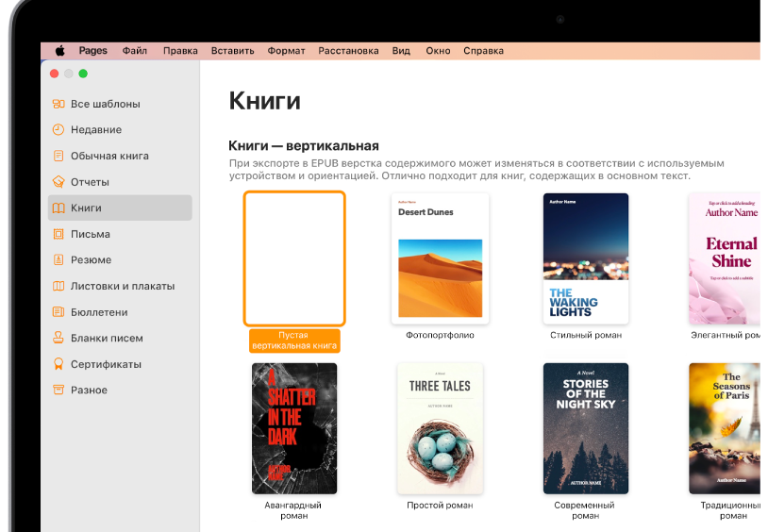The width and height of the screenshot is (768, 532).
Task: Click the open book icon for Книги
Action: tap(58, 208)
